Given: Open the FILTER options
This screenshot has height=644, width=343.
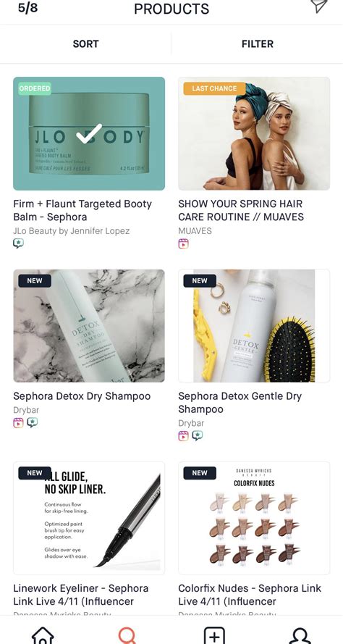Looking at the screenshot, I should (258, 44).
